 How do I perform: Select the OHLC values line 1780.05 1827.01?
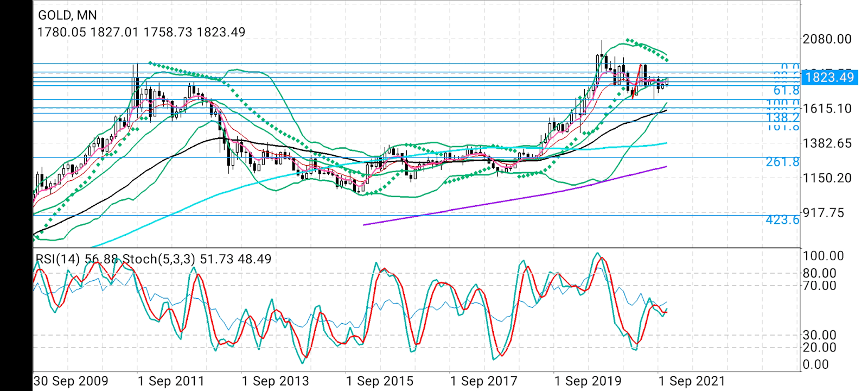pos(141,32)
